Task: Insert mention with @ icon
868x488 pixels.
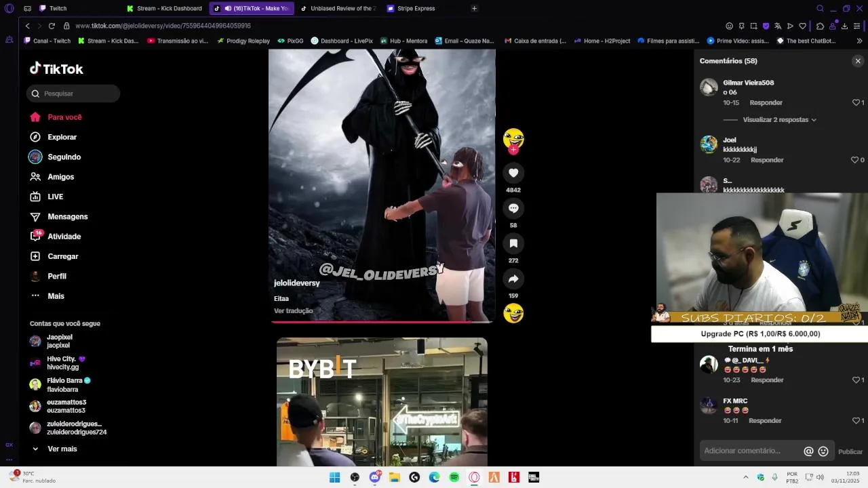Action: 808,451
